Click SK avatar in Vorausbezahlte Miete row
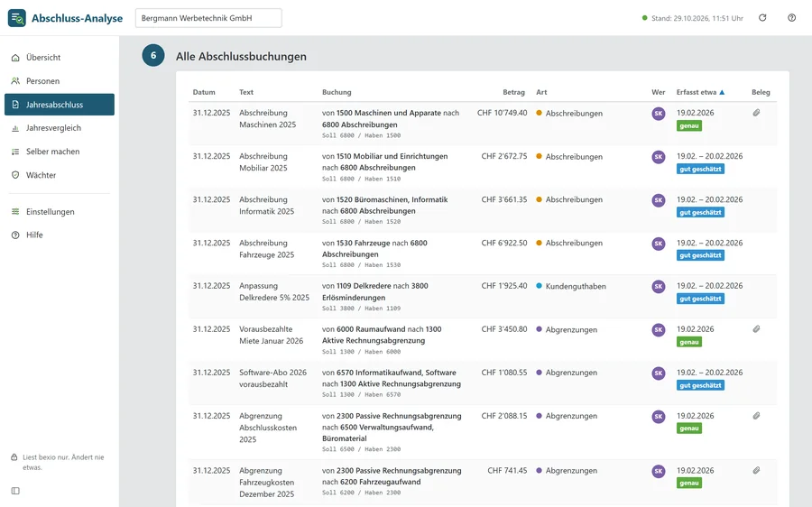 659,330
